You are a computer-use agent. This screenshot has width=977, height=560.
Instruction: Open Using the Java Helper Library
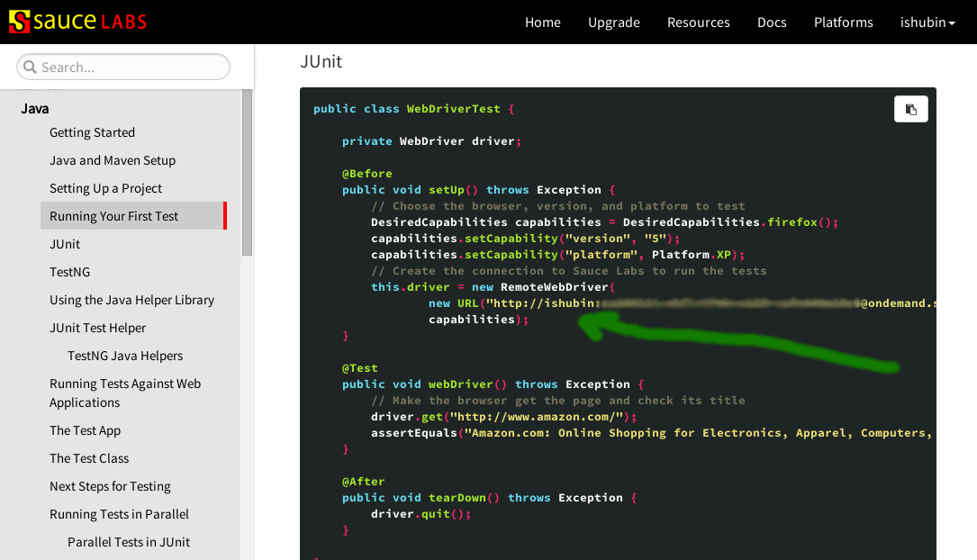[131, 300]
